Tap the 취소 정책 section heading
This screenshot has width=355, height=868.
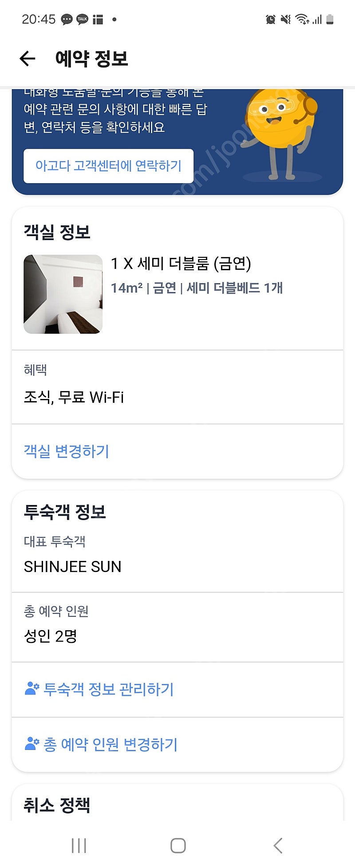[x=57, y=805]
